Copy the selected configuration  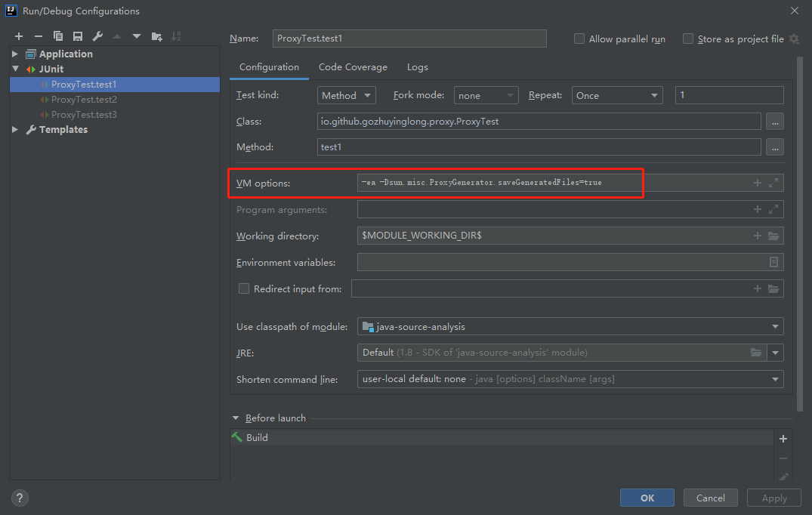pos(58,36)
